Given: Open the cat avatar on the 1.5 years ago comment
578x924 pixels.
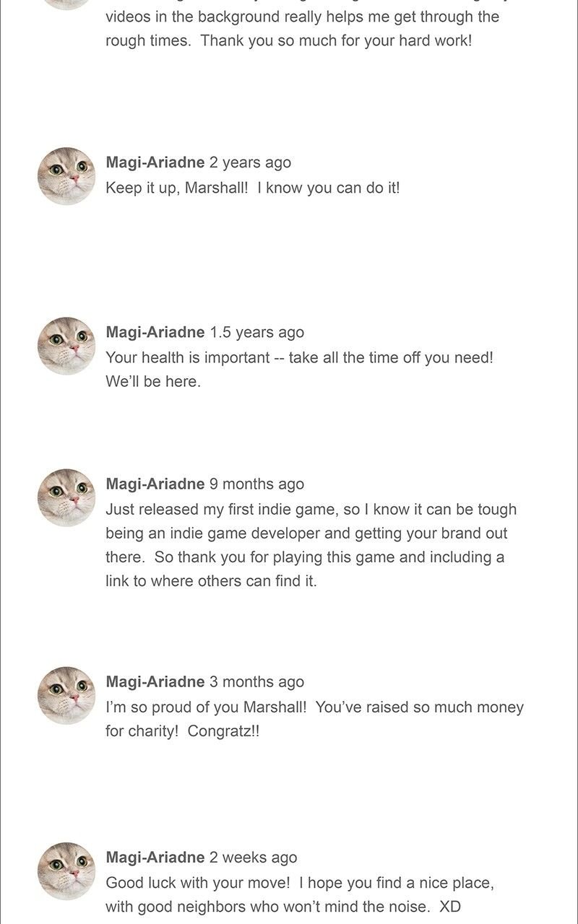Looking at the screenshot, I should [x=66, y=346].
